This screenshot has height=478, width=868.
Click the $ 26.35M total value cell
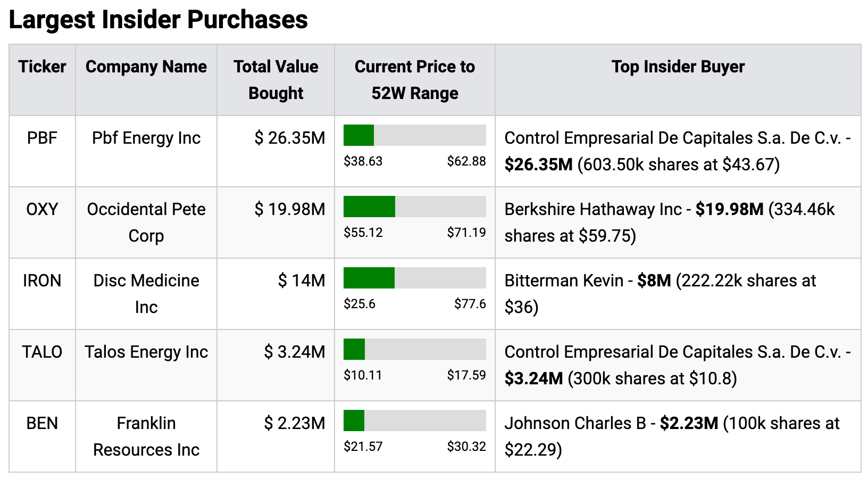(x=290, y=138)
